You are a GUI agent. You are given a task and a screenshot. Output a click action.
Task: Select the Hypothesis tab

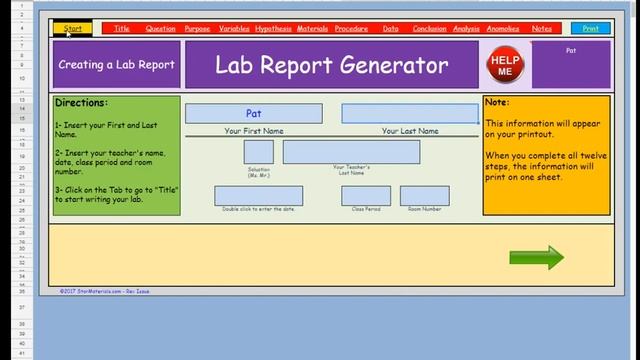[x=273, y=29]
